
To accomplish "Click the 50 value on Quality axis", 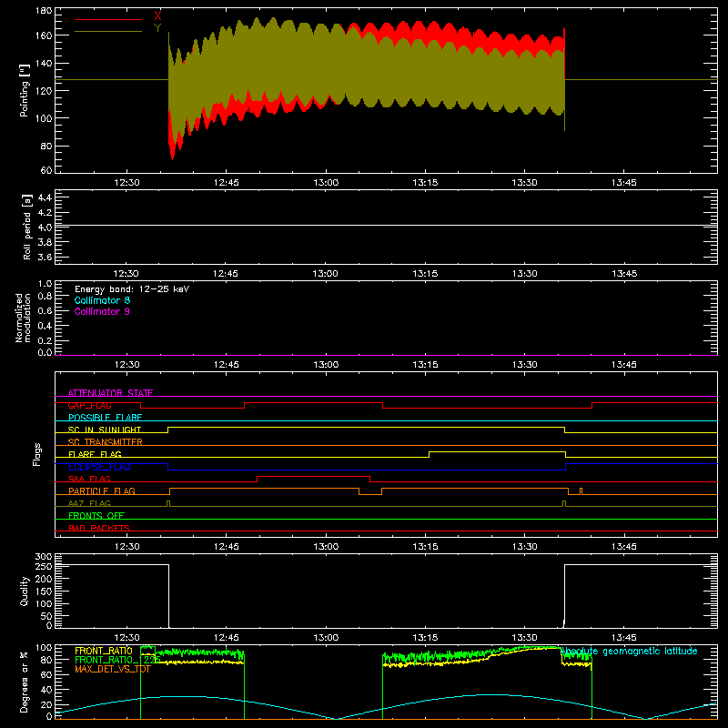I will click(x=46, y=616).
